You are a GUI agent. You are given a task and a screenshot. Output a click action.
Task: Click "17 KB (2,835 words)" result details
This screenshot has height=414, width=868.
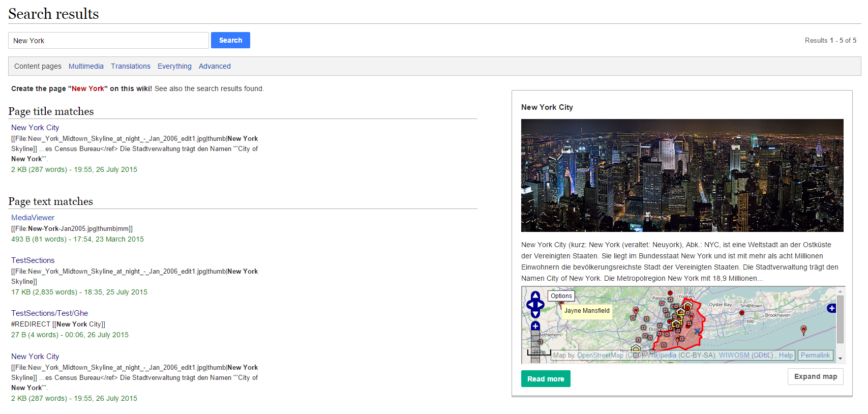(44, 292)
